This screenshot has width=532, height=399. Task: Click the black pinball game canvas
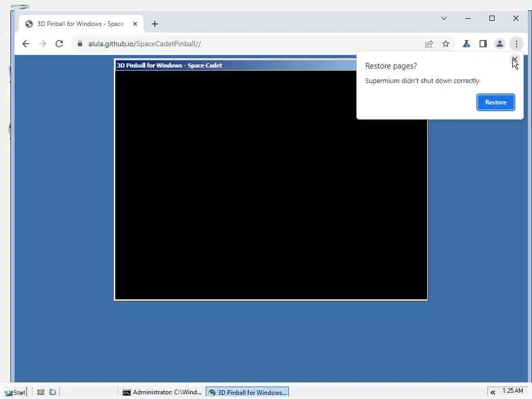pyautogui.click(x=271, y=185)
